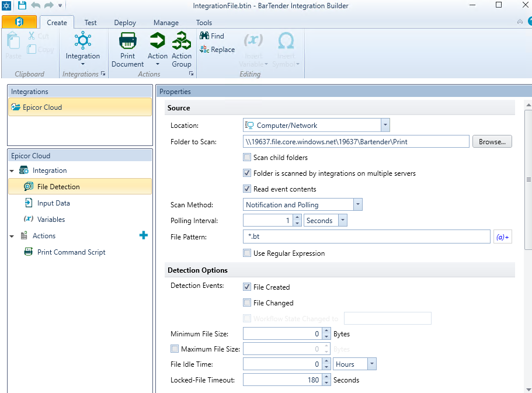Screen dimensions: 532x393
Task: Click the Folder to Scan path field
Action: click(356, 142)
